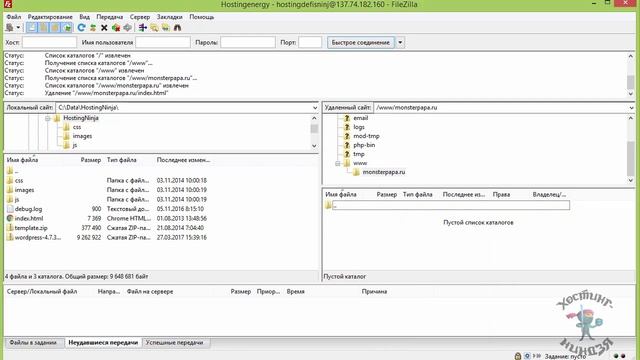Open the Вид menu
Image resolution: width=640 pixels, height=360 pixels.
tap(84, 17)
